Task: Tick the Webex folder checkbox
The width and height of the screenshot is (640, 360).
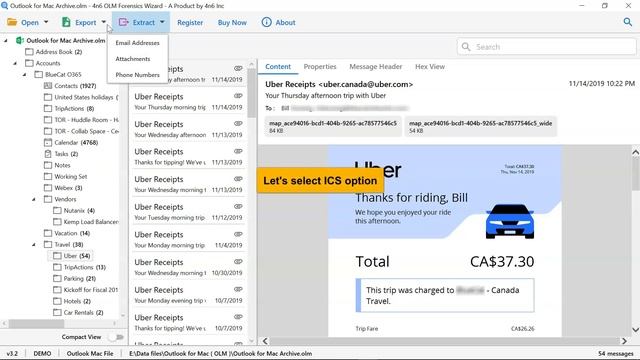Action: tap(48, 188)
